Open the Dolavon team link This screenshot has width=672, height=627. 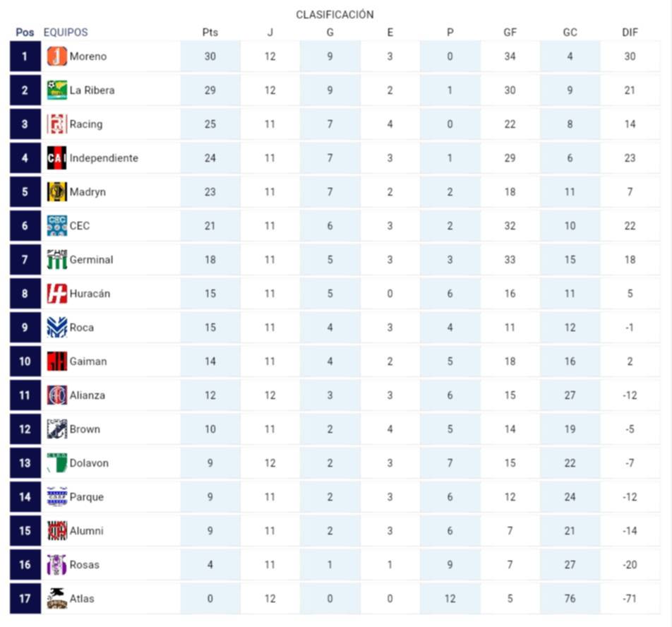[88, 463]
